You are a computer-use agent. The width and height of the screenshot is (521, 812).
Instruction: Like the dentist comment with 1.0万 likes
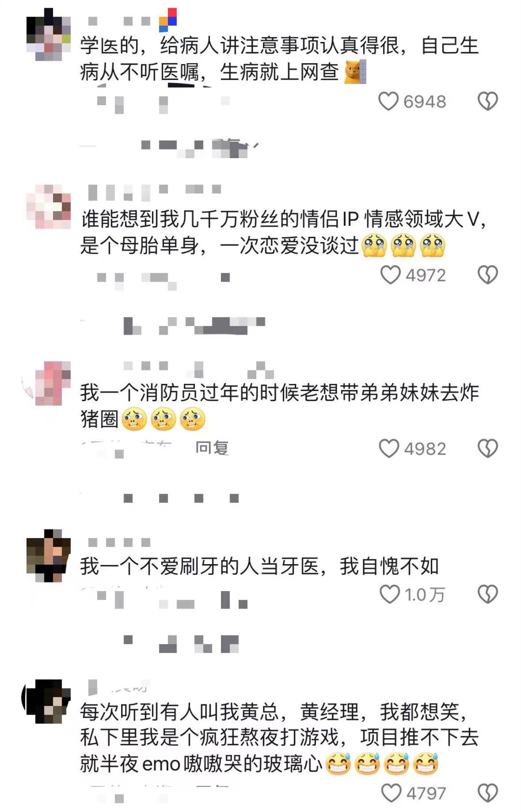pyautogui.click(x=390, y=594)
